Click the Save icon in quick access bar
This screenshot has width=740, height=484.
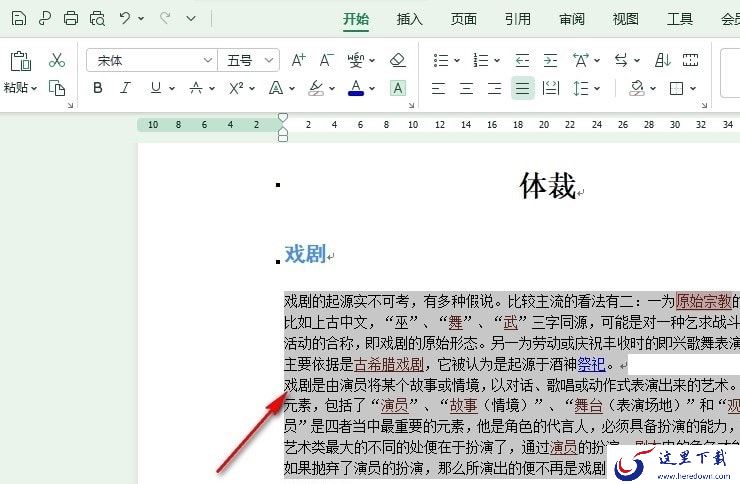19,18
